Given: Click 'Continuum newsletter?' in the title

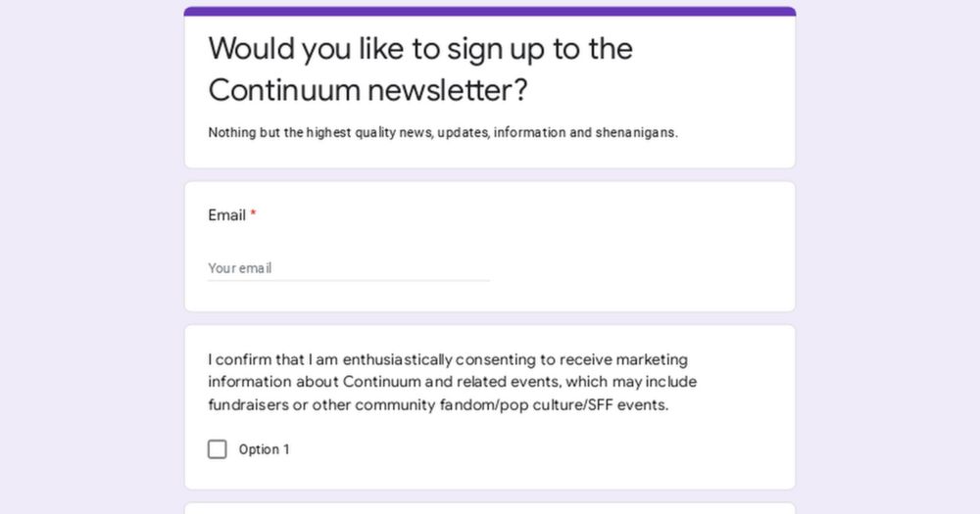Looking at the screenshot, I should tap(367, 90).
